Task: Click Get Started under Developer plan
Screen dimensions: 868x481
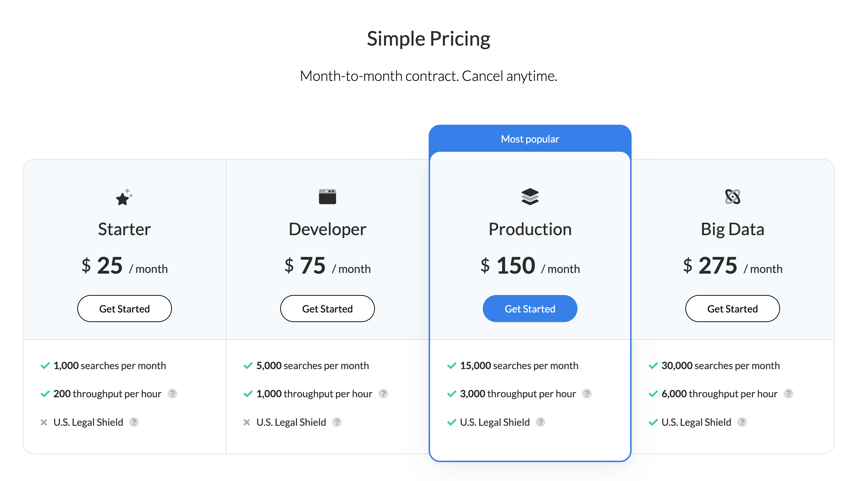Action: click(327, 309)
